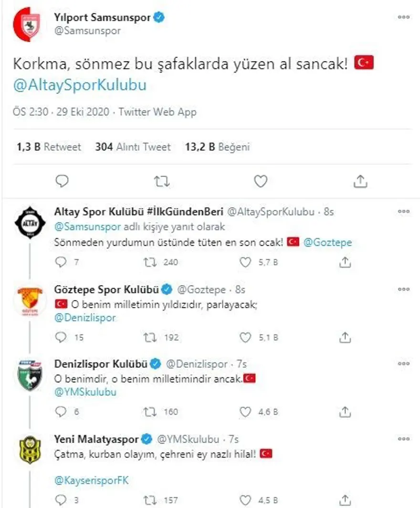Retweet the main Samsunspor tweet
420x508 pixels.
pos(161,181)
